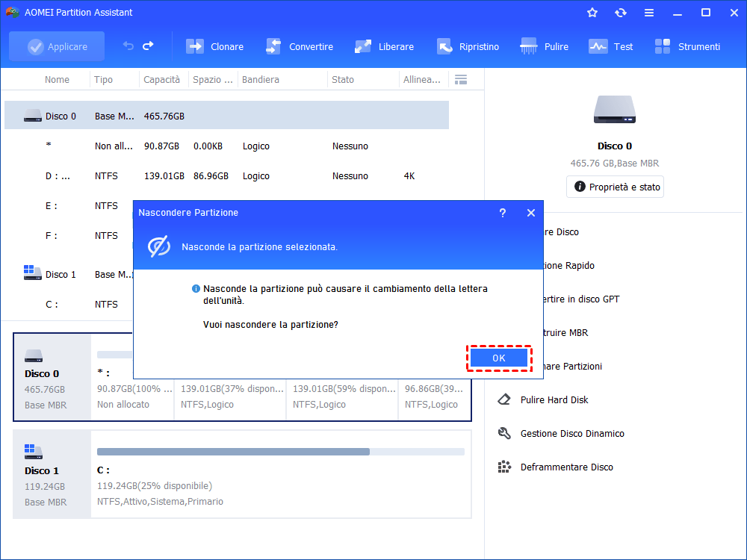Open the hamburger menu in title bar
Screen dimensions: 747x560
[649, 13]
